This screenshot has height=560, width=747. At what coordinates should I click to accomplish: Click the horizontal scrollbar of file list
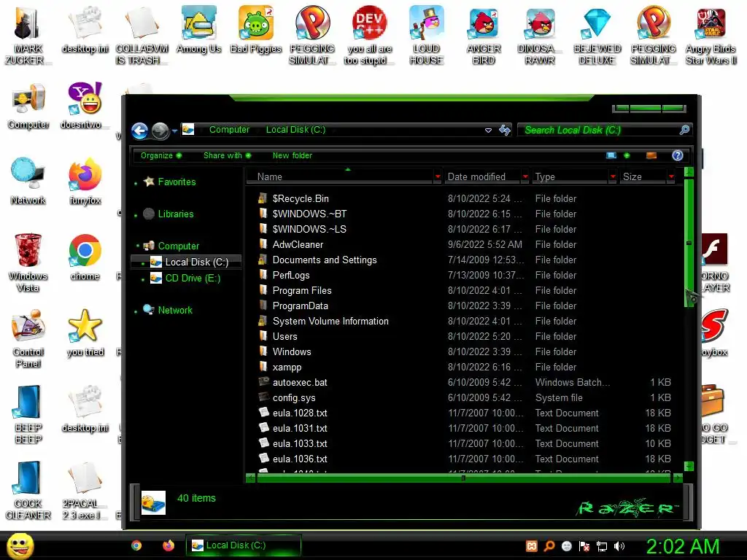point(463,478)
